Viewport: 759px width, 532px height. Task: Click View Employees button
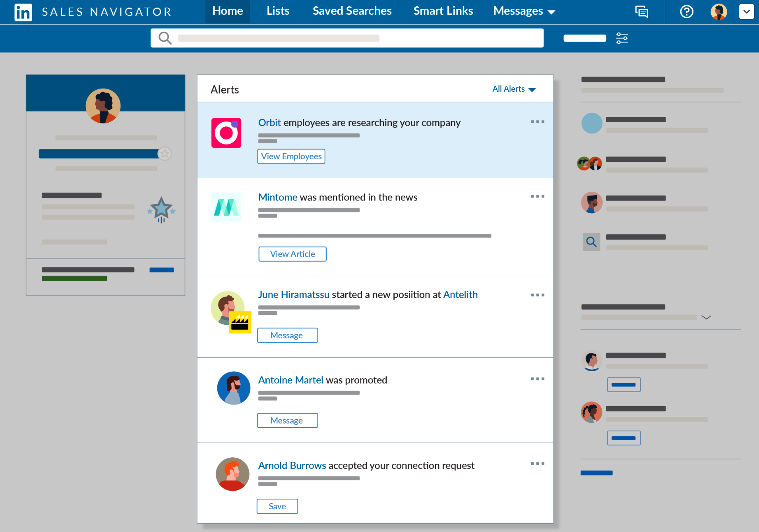pyautogui.click(x=291, y=156)
